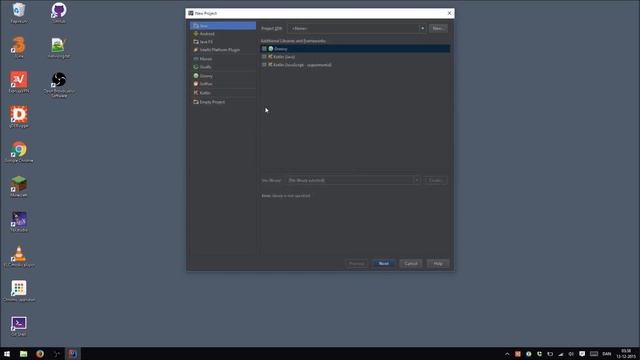This screenshot has width=640, height=360.
Task: Enable the Groovy framework checkbox
Action: (x=264, y=49)
